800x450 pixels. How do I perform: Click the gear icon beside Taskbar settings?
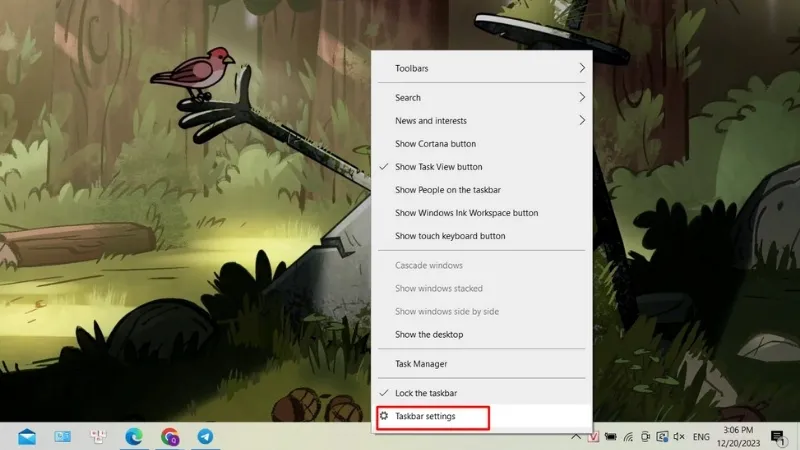pos(382,416)
